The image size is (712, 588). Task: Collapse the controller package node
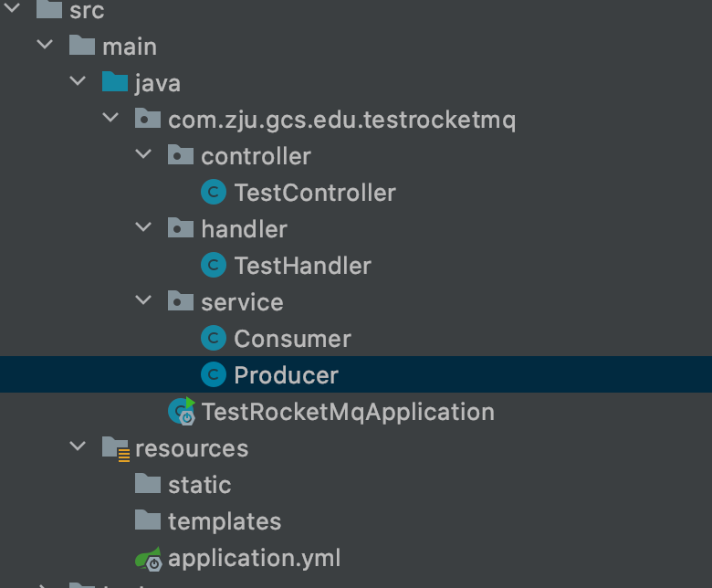(143, 155)
